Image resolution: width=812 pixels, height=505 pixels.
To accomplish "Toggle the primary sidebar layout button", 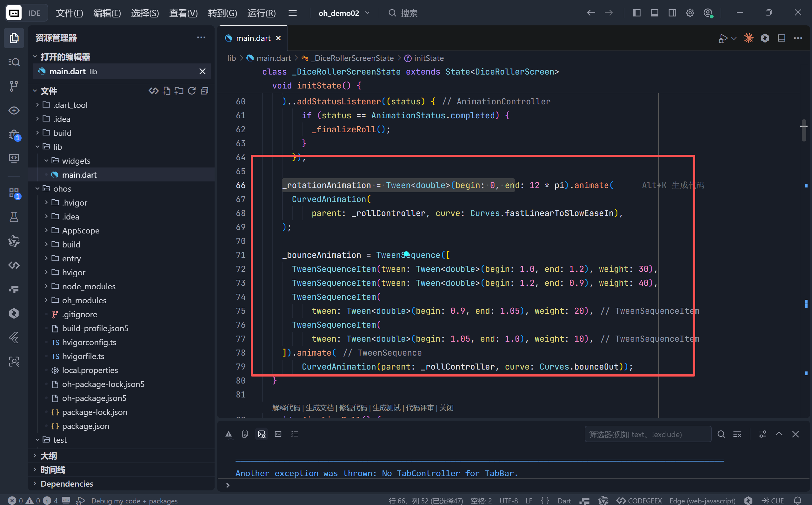I will pyautogui.click(x=636, y=13).
